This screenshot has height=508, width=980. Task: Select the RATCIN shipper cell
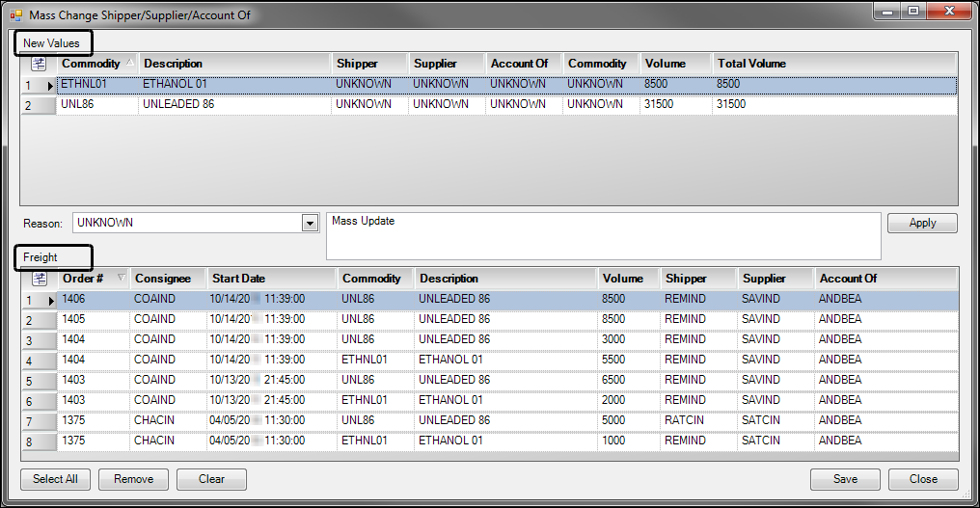tap(685, 420)
